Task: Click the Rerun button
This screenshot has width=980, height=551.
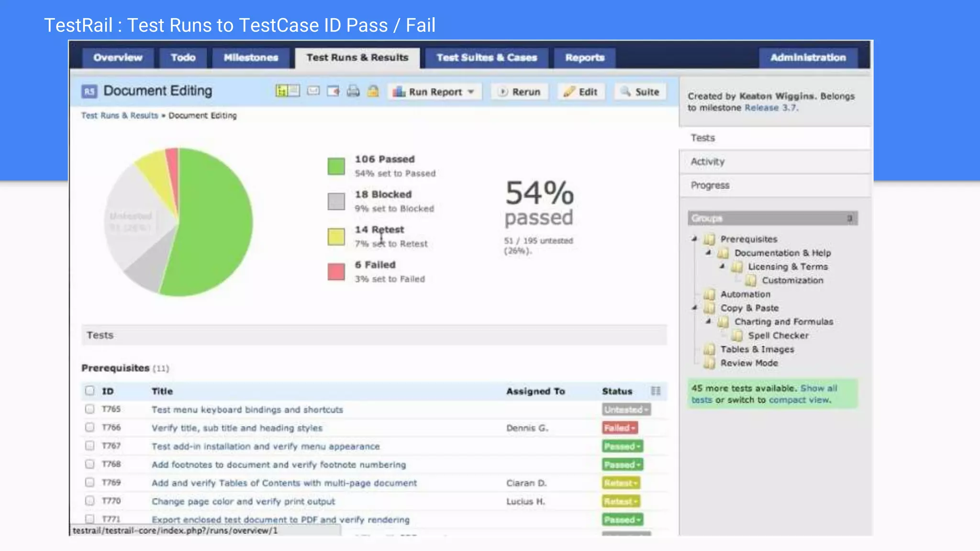Action: pyautogui.click(x=520, y=92)
